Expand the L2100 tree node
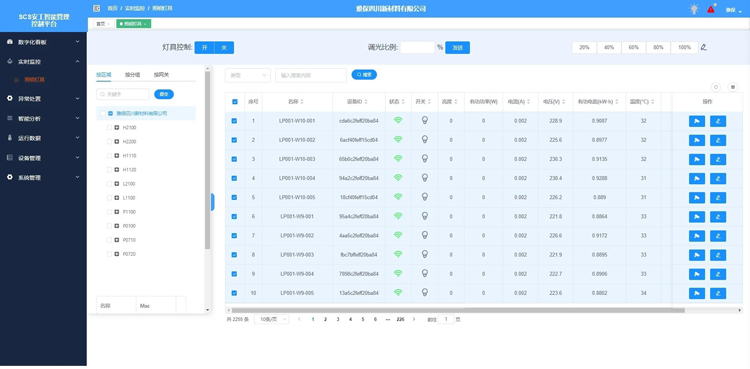750x369 pixels. coord(117,184)
